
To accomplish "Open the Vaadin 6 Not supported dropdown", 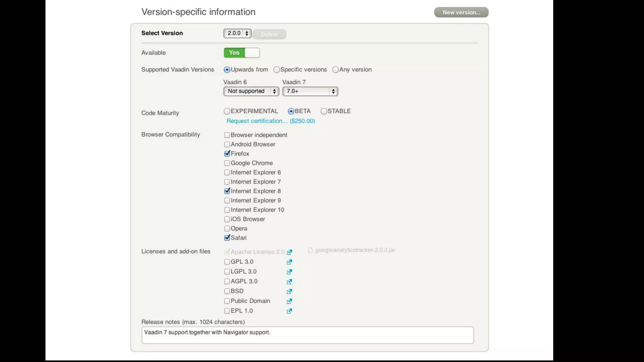I will (x=251, y=91).
